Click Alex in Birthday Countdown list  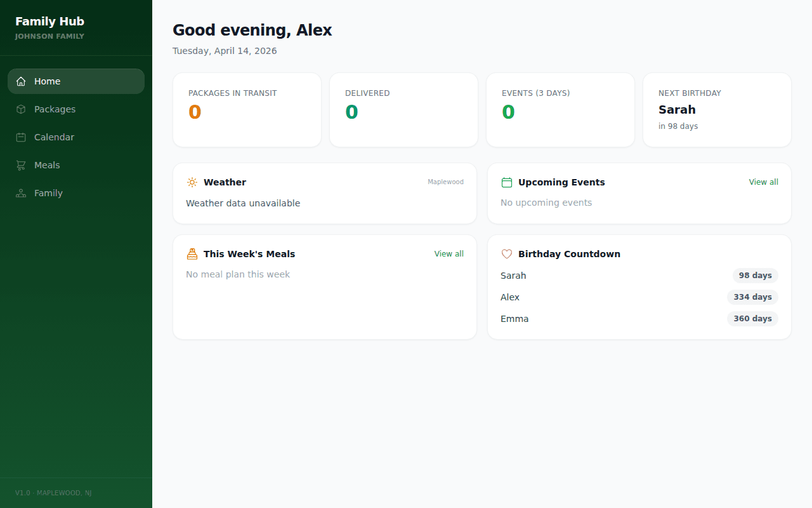click(510, 297)
